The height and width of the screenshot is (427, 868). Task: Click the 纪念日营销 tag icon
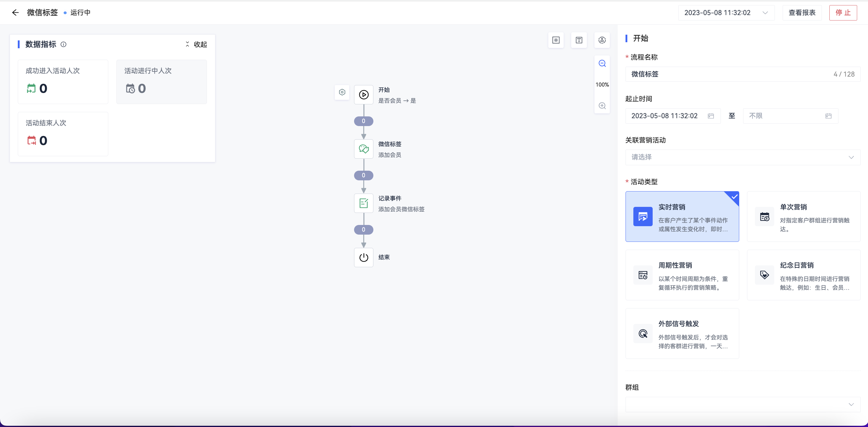pos(765,275)
